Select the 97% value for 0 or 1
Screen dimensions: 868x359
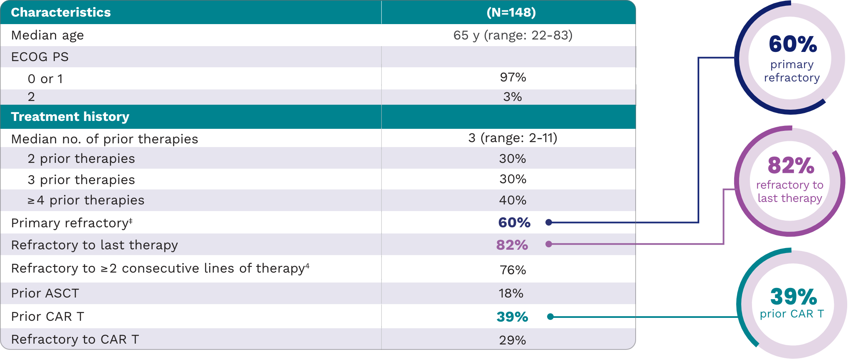[513, 77]
